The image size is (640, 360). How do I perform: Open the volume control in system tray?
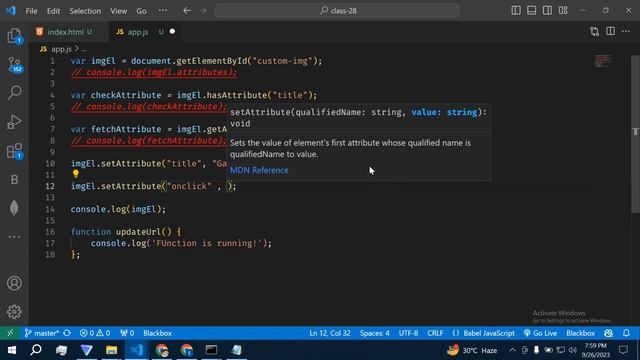point(573,350)
